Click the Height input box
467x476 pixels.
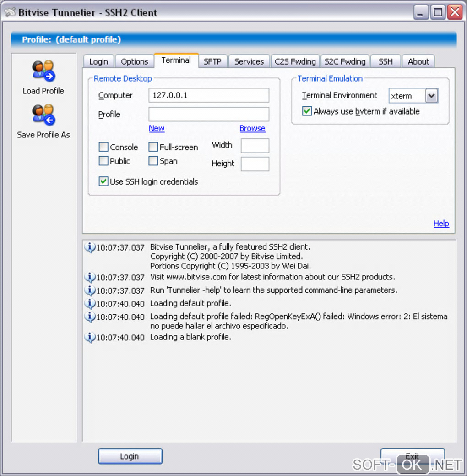pos(255,164)
